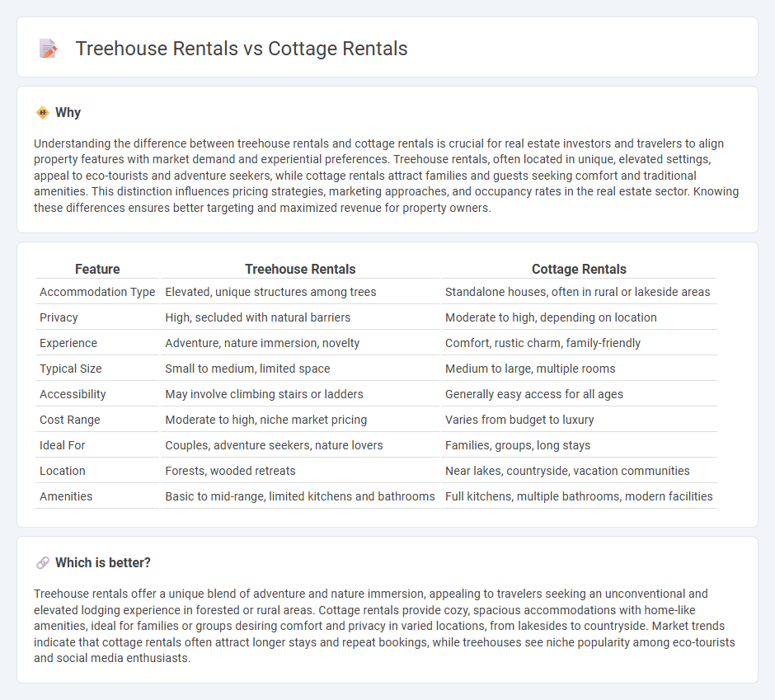Click the Feature column header
The height and width of the screenshot is (700, 775).
coord(97,269)
